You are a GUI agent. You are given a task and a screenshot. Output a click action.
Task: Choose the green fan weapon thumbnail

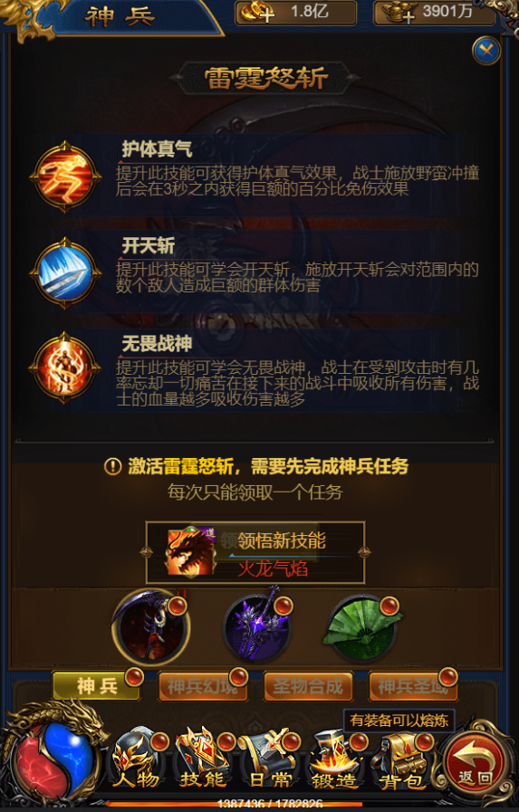[x=364, y=627]
